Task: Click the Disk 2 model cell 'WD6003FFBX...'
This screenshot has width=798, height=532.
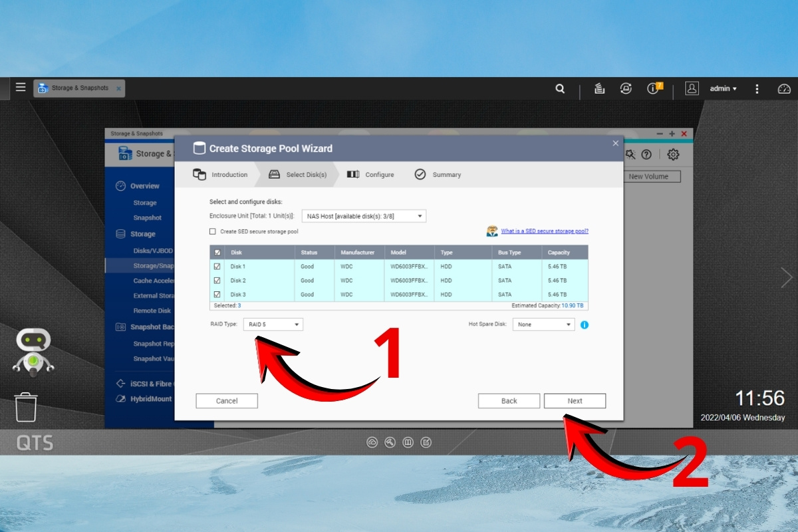Action: [x=409, y=281]
